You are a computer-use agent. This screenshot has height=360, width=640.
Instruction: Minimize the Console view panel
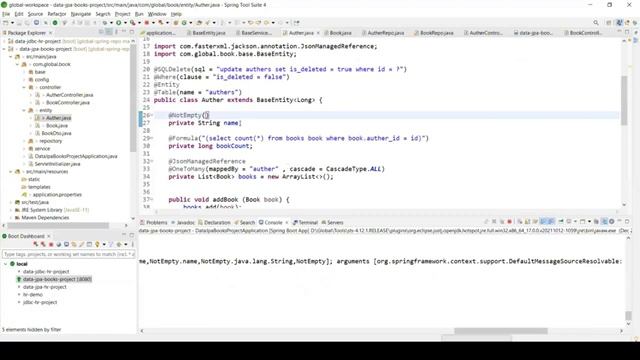tap(619, 221)
